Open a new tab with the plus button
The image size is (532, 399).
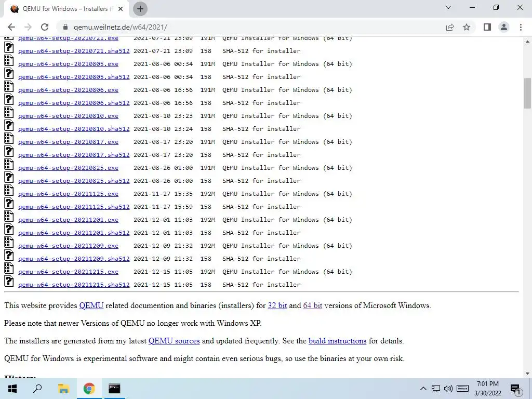point(140,9)
